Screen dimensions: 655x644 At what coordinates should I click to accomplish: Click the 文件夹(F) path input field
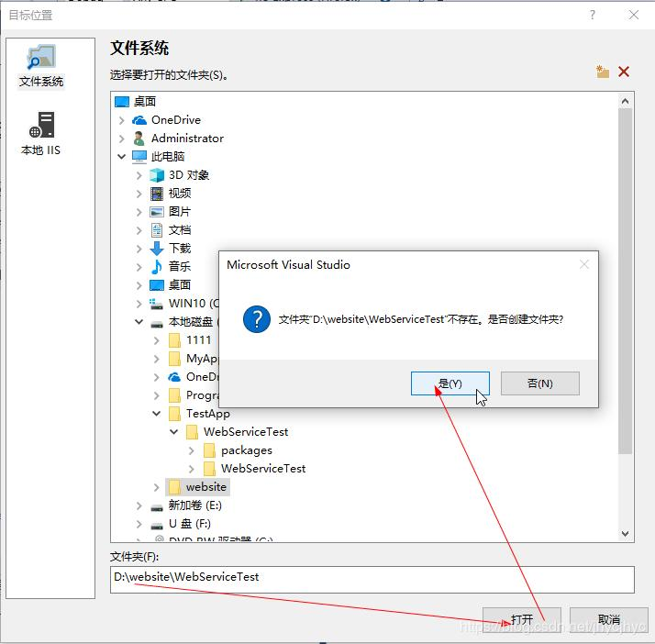pyautogui.click(x=372, y=579)
